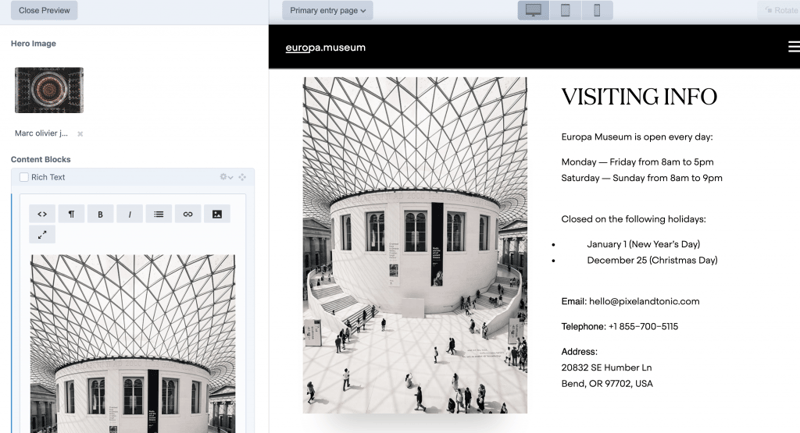Viewport: 800px width, 433px height.
Task: Switch preview to tablet device
Action: (x=565, y=11)
